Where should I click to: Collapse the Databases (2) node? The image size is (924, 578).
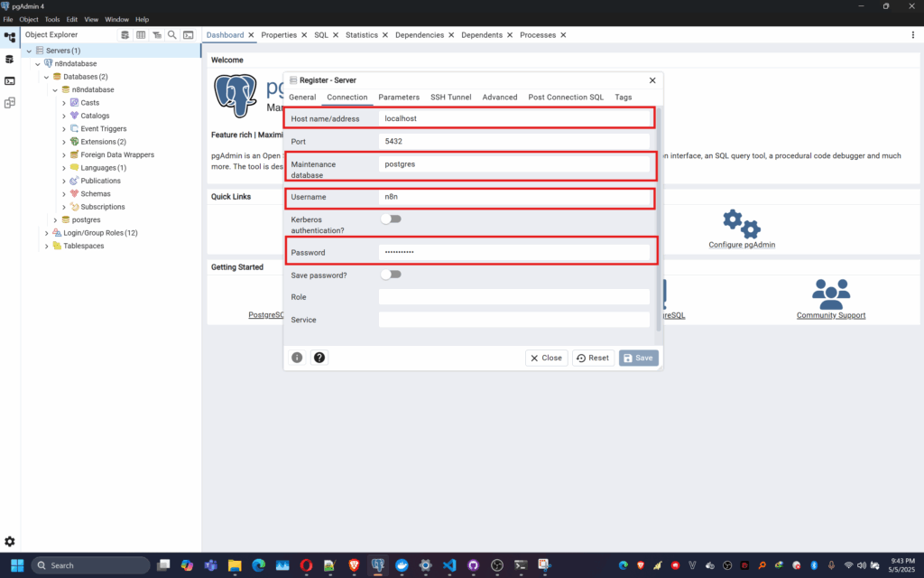pyautogui.click(x=47, y=77)
